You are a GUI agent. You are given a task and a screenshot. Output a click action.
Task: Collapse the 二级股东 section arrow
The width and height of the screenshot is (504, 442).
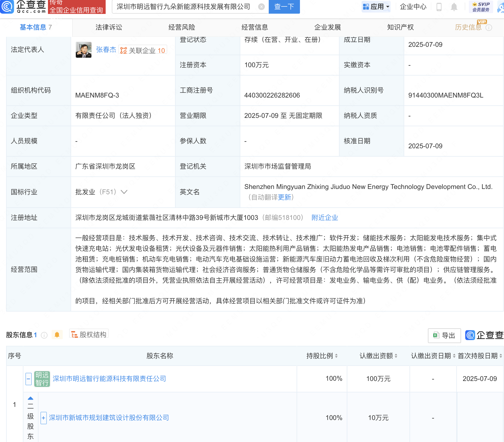pyautogui.click(x=31, y=398)
